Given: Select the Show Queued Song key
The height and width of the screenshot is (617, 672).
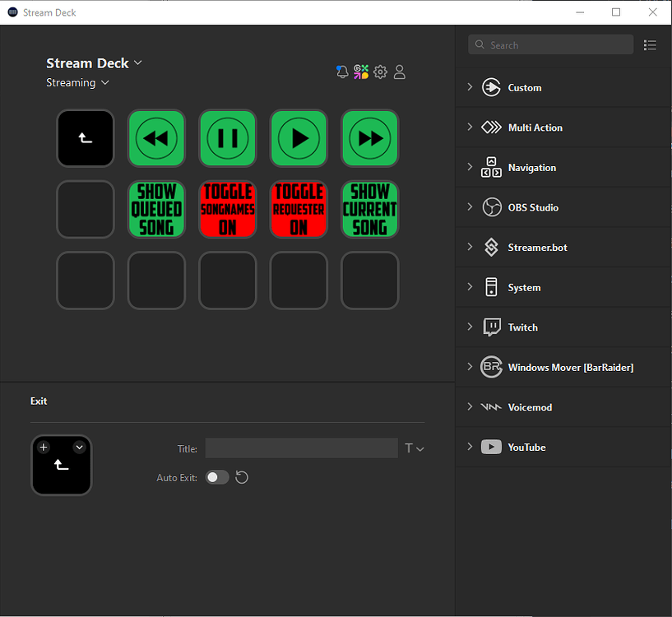Looking at the screenshot, I should [156, 209].
